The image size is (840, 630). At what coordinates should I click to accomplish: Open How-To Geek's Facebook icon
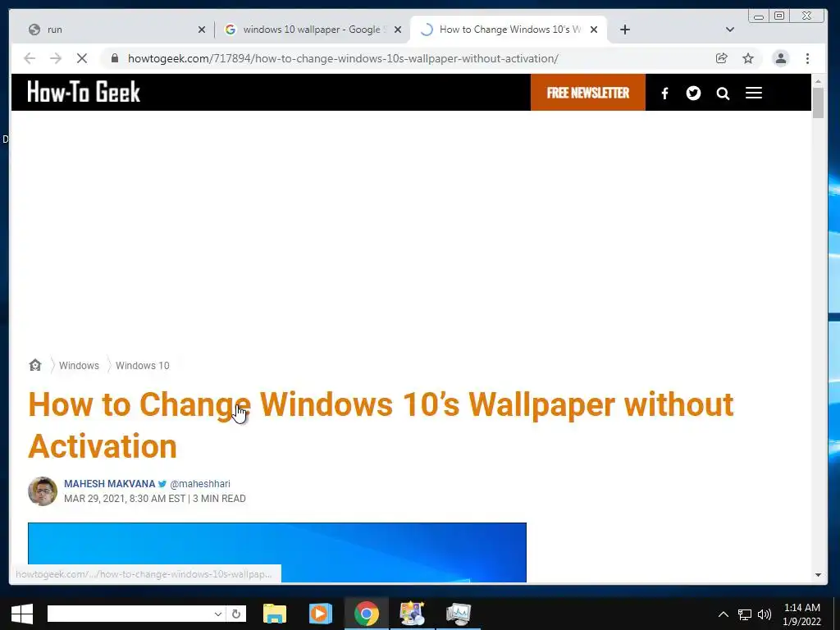664,94
